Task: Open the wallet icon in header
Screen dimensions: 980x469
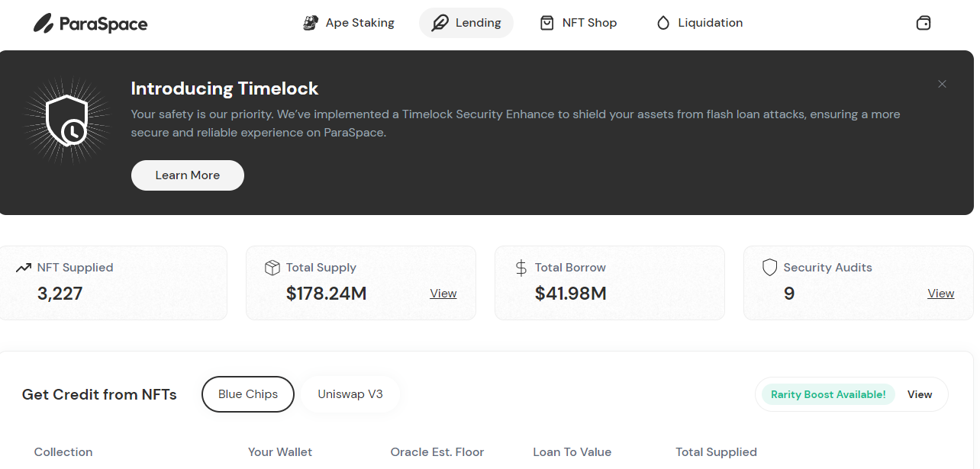Action: coord(923,23)
